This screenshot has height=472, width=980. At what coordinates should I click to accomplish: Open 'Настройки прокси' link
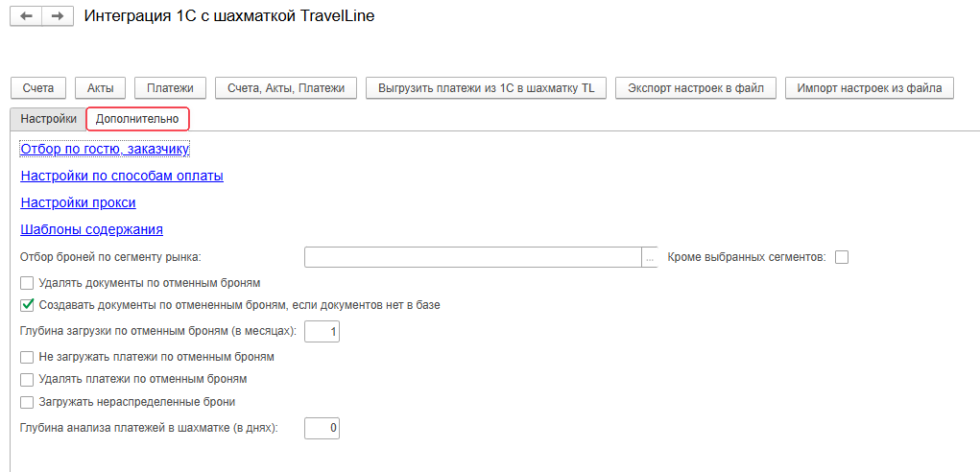(78, 203)
